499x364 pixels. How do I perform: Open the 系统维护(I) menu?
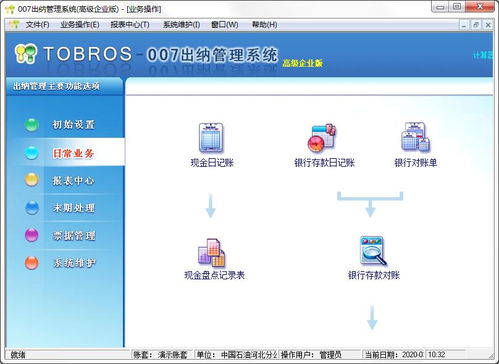click(181, 25)
